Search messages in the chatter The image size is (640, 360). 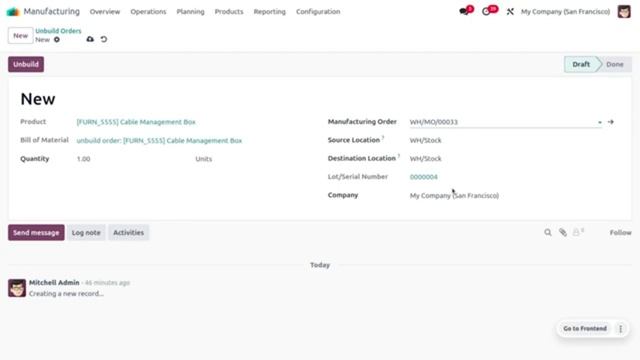pos(548,232)
